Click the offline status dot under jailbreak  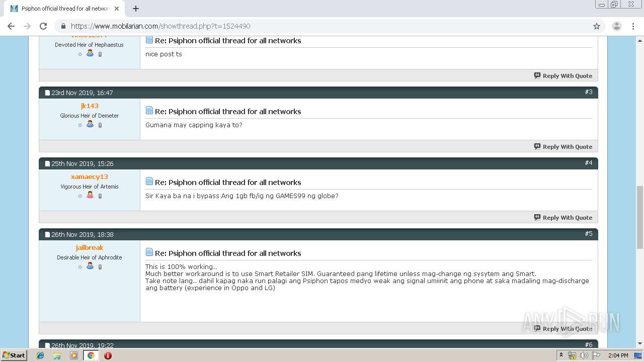pyautogui.click(x=80, y=267)
